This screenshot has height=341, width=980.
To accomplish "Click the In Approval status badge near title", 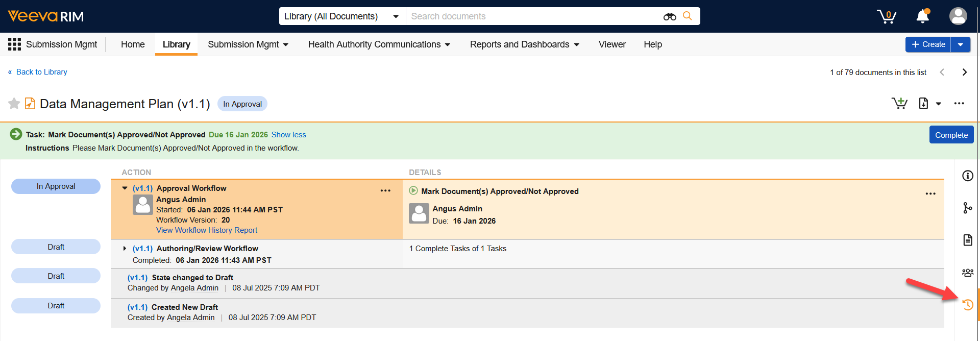I will (x=242, y=104).
